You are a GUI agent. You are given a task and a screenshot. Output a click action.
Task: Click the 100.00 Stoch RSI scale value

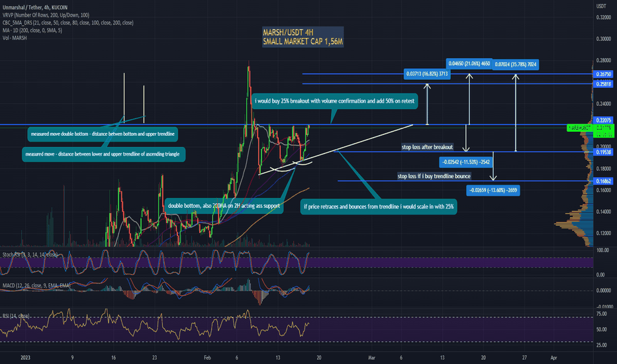[x=602, y=250]
